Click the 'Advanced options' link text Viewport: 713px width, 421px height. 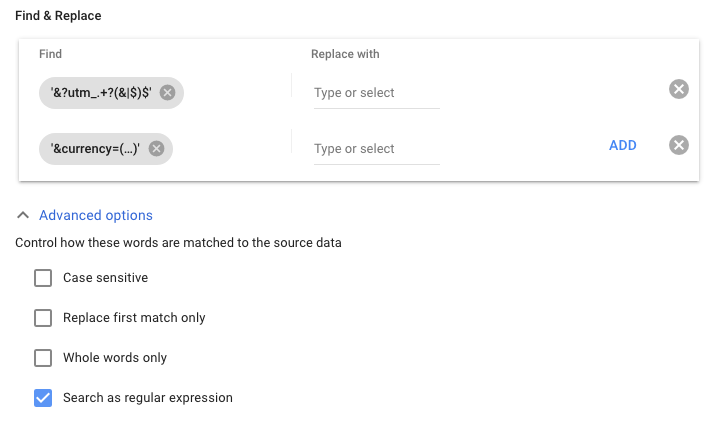point(96,215)
